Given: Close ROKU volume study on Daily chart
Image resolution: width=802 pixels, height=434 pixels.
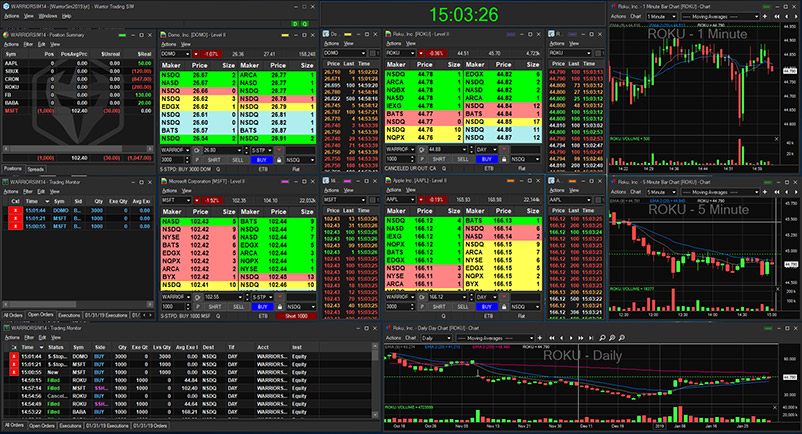Looking at the screenshot, I should (774, 407).
